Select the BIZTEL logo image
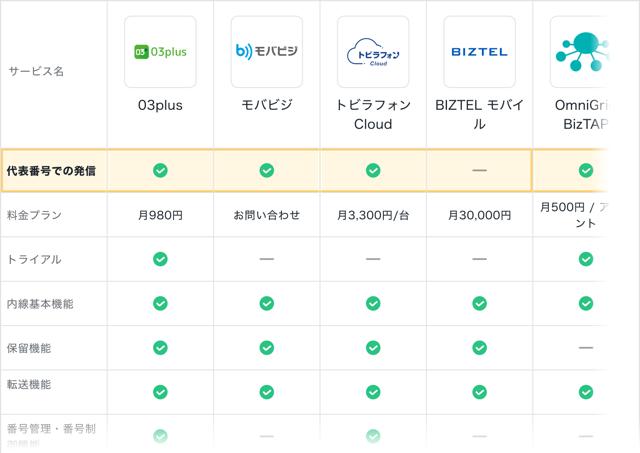This screenshot has height=453, width=640. (479, 52)
